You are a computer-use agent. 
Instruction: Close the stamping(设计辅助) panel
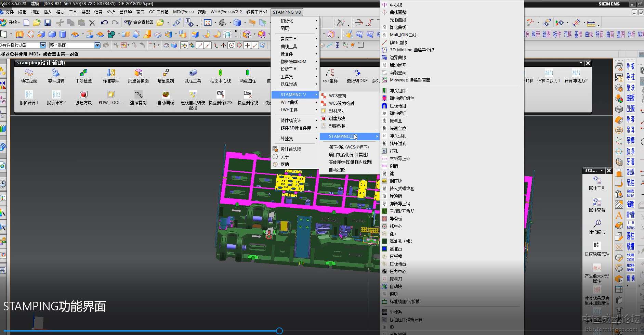coord(588,63)
